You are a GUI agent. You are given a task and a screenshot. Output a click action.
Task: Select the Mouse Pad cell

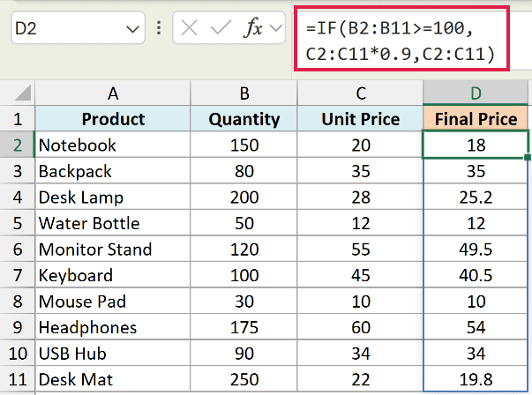click(x=113, y=301)
